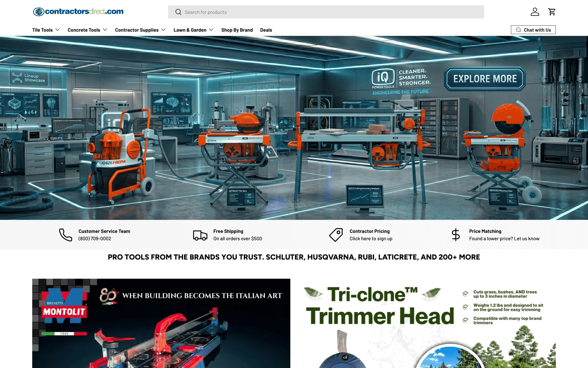Click the 'PRO TOOLS FROM THE BRANDS' headline
The height and width of the screenshot is (368, 588).
[x=294, y=257]
